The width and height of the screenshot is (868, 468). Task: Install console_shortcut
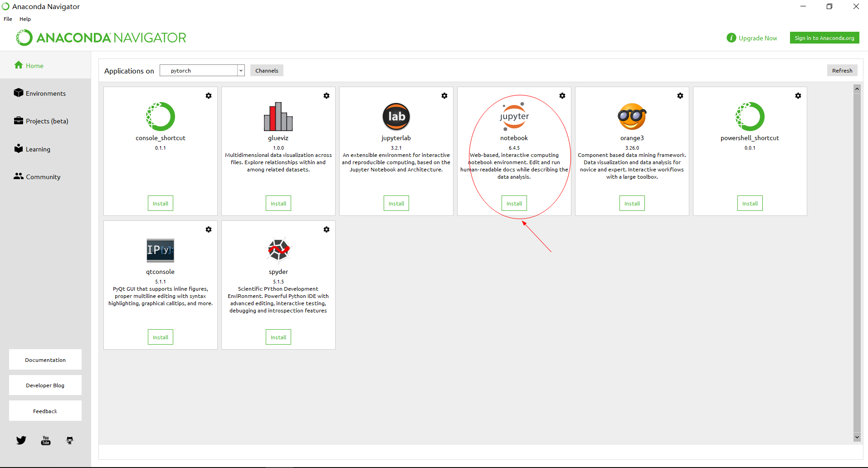tap(161, 203)
